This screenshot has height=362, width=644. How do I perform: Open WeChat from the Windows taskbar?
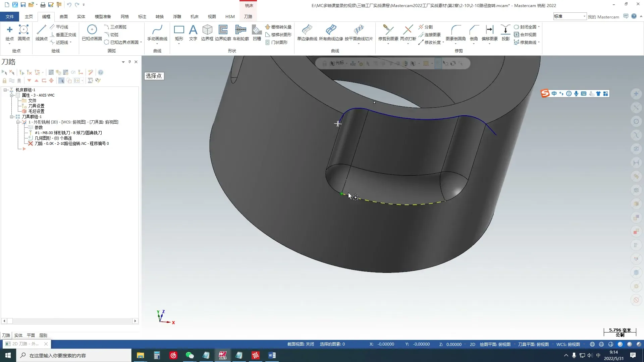click(190, 355)
